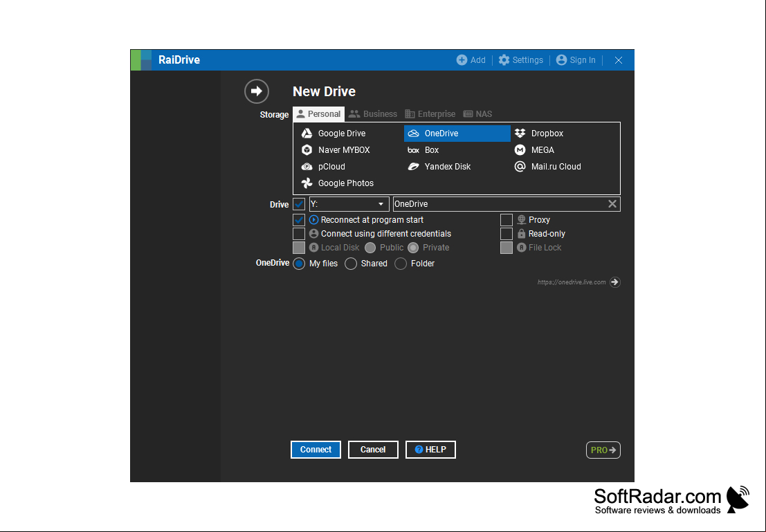Screen dimensions: 766x532
Task: Open the Enterprise storage tab
Action: click(x=430, y=114)
